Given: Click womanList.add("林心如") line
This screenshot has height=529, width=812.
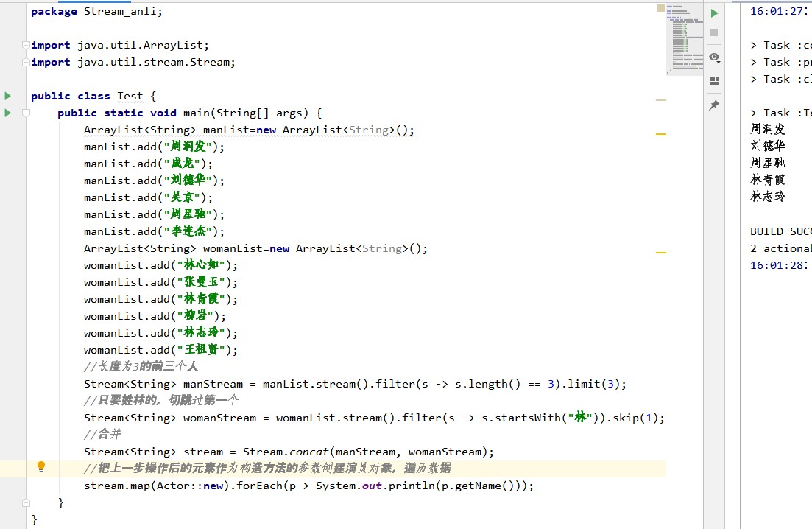Looking at the screenshot, I should click(x=161, y=265).
